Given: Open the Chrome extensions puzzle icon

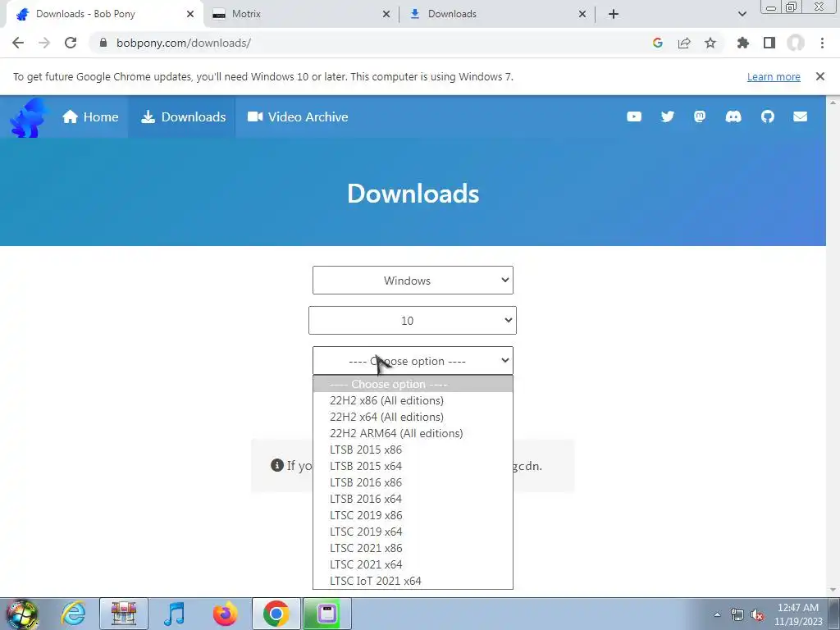Looking at the screenshot, I should click(x=742, y=43).
